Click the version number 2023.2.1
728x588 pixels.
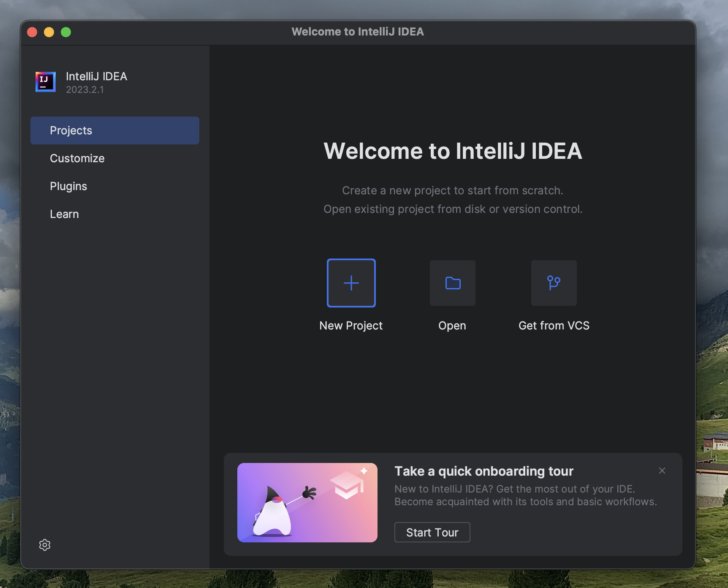(x=85, y=90)
